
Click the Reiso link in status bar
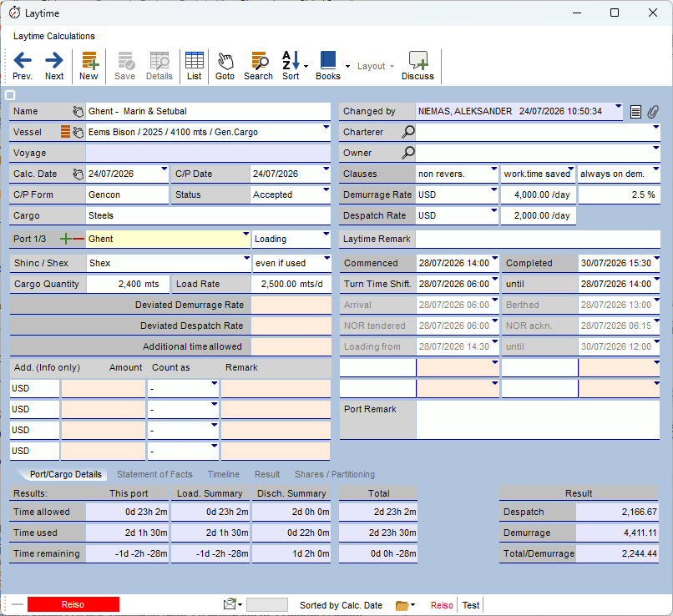click(x=442, y=605)
